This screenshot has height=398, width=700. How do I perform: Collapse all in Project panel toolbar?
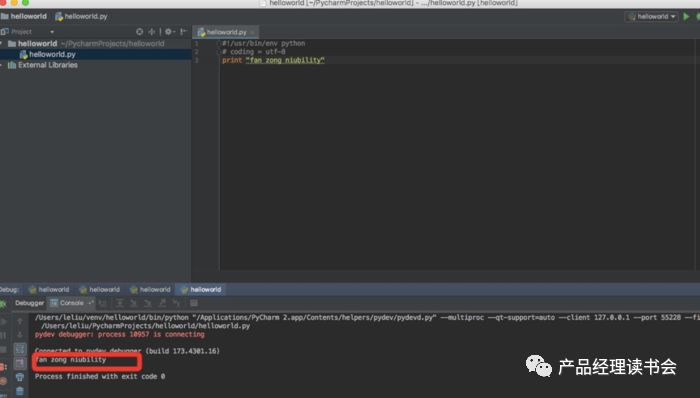coord(152,32)
